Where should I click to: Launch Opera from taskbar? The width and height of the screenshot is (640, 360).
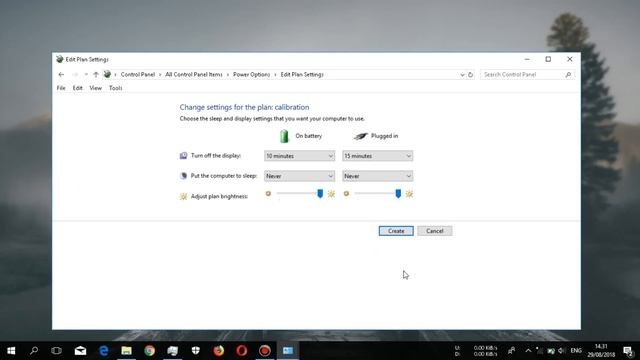pyautogui.click(x=242, y=351)
